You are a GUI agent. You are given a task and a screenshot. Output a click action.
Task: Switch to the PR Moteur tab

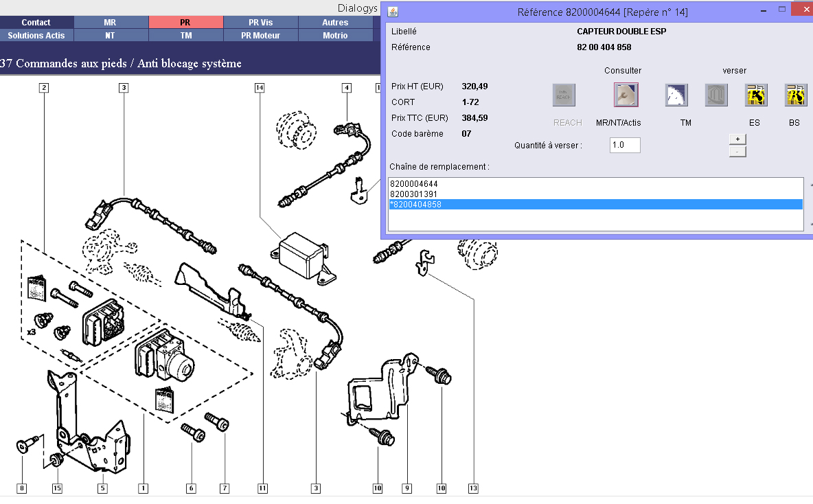(x=261, y=36)
